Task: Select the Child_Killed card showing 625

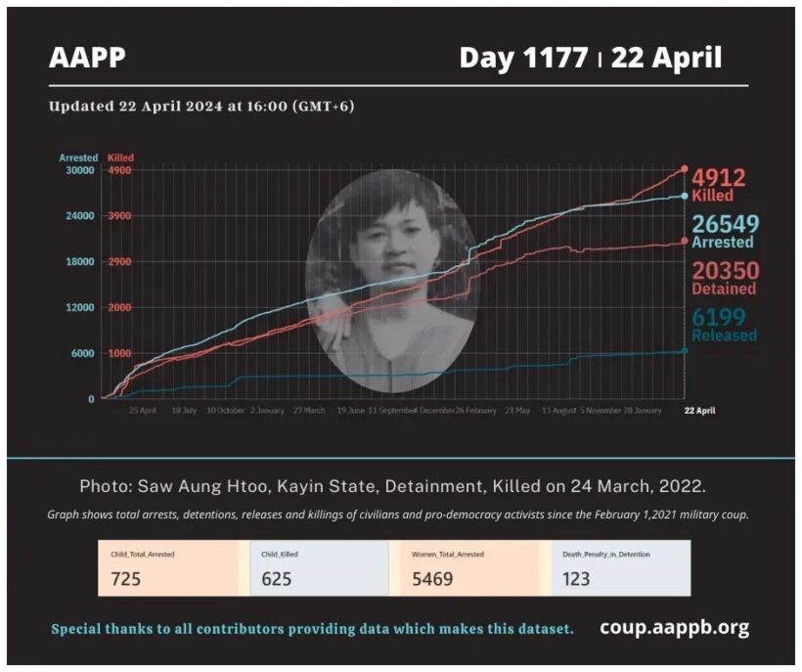Action: (319, 568)
